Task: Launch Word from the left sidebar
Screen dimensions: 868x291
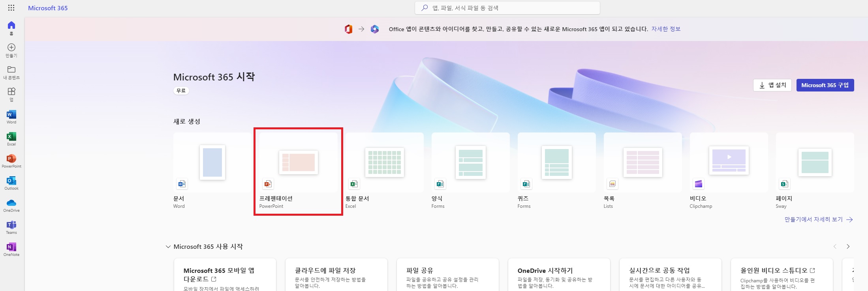Action: (11, 117)
